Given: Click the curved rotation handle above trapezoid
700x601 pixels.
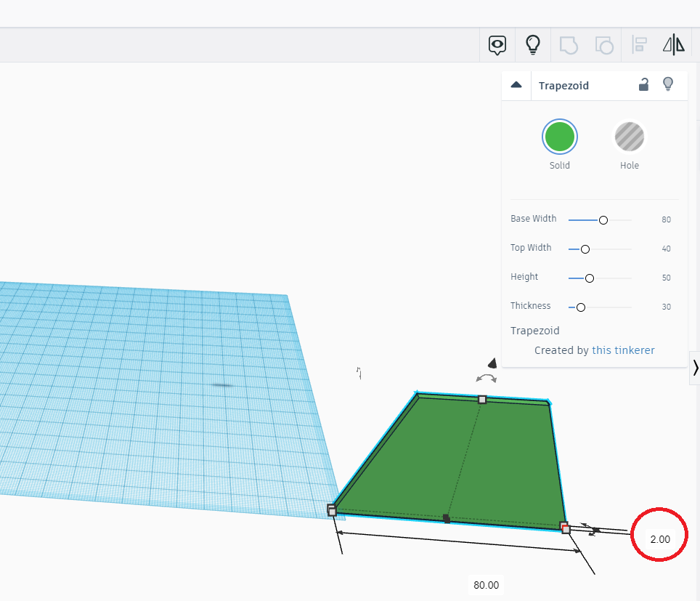Looking at the screenshot, I should point(487,379).
